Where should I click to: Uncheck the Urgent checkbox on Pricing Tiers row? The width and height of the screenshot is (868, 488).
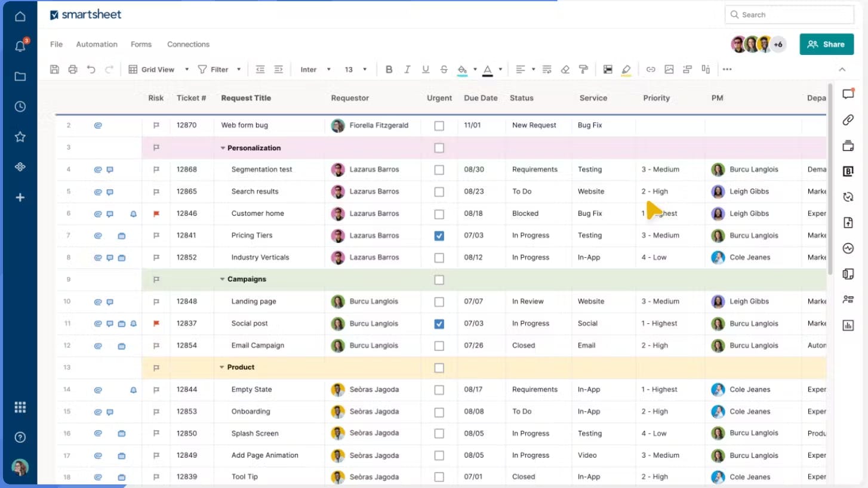(x=439, y=236)
